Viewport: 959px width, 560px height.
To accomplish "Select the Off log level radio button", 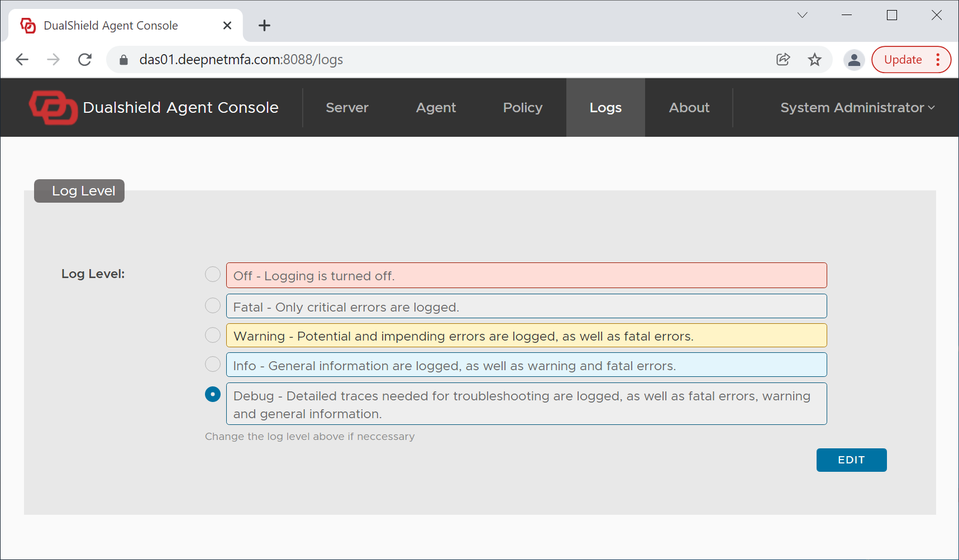I will pyautogui.click(x=213, y=274).
